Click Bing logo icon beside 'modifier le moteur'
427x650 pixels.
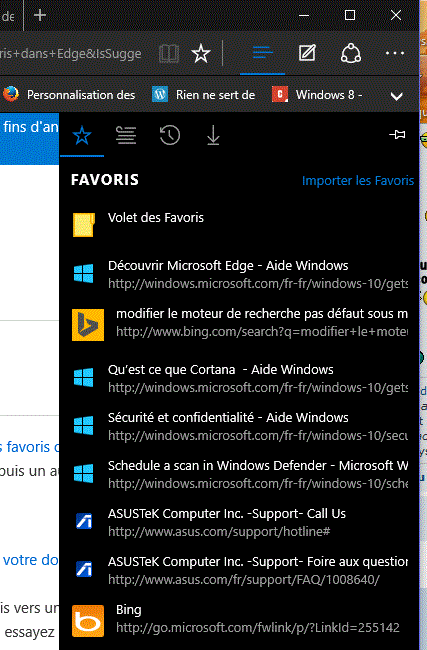pos(88,325)
